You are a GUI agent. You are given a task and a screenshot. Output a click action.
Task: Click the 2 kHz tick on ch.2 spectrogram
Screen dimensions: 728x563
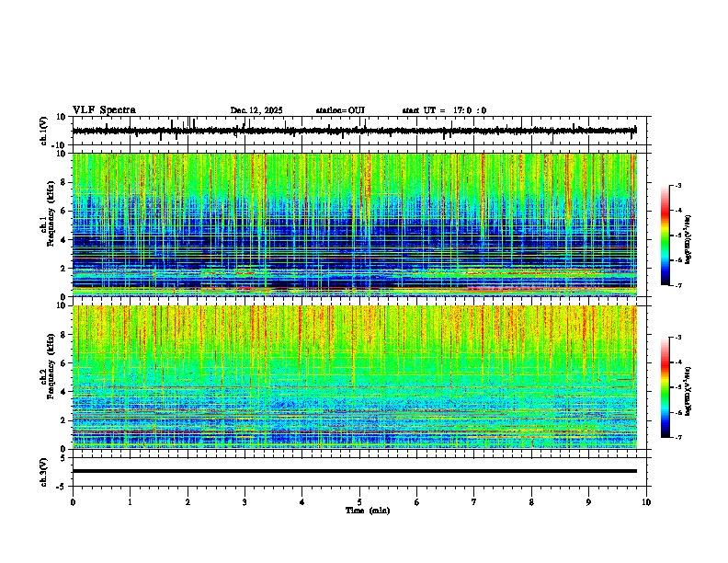pos(64,420)
